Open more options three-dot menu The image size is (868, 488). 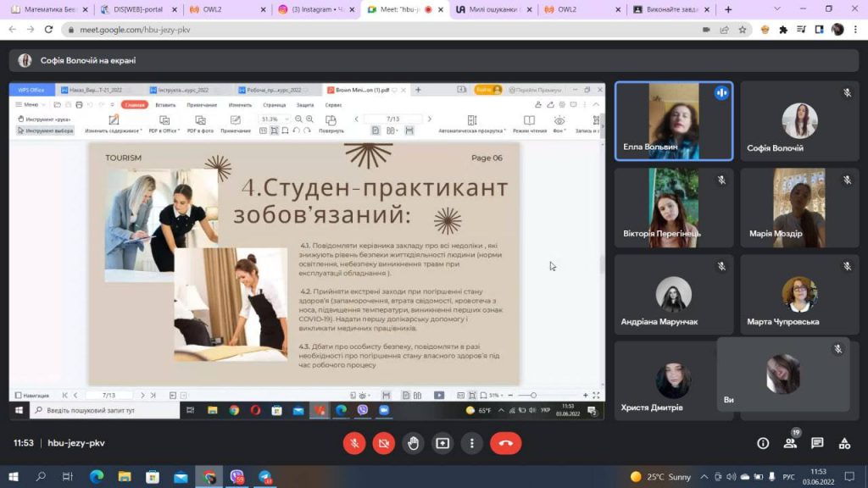point(471,443)
